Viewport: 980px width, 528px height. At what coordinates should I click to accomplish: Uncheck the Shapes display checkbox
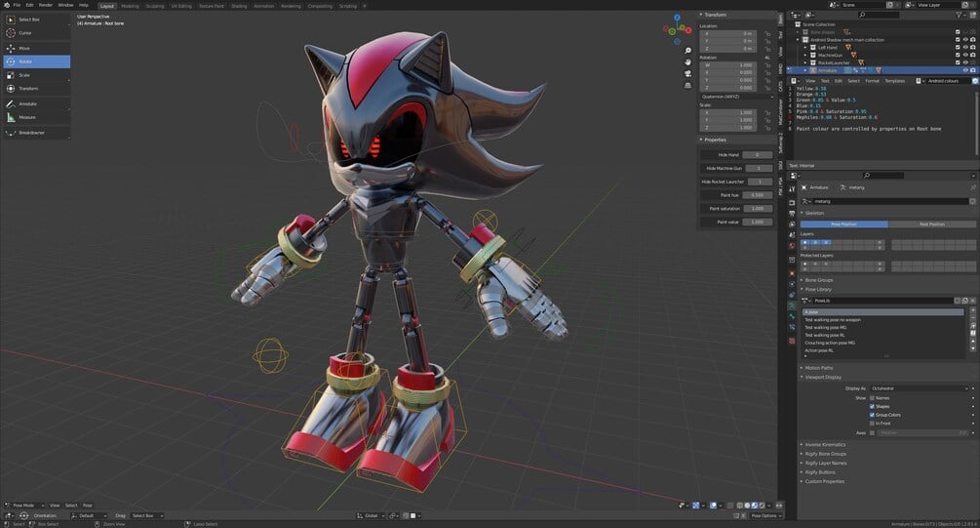[x=872, y=407]
